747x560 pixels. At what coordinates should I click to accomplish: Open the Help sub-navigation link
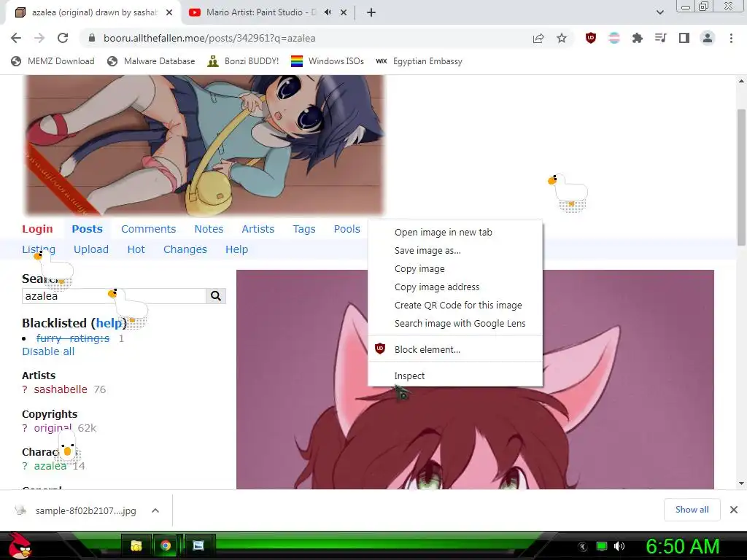coord(236,249)
